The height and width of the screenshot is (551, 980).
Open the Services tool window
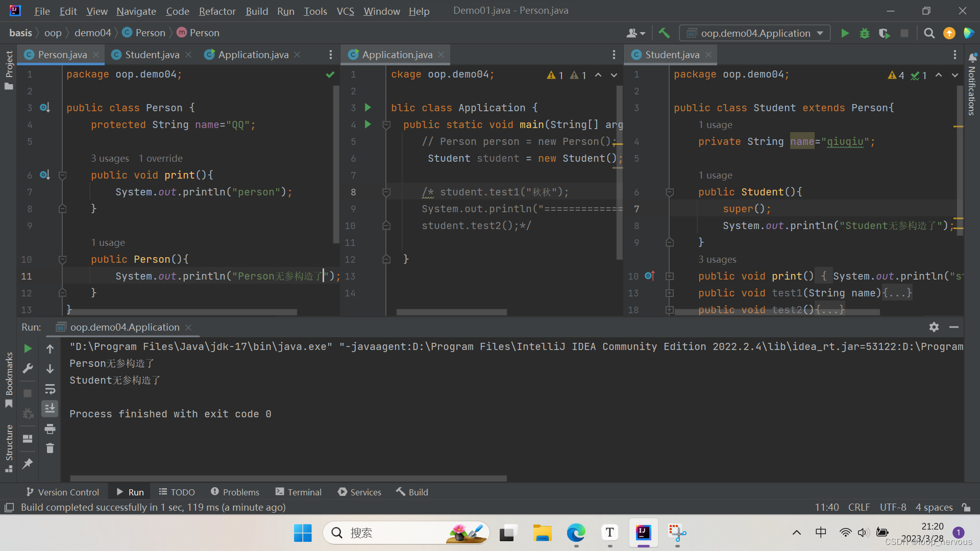[359, 492]
